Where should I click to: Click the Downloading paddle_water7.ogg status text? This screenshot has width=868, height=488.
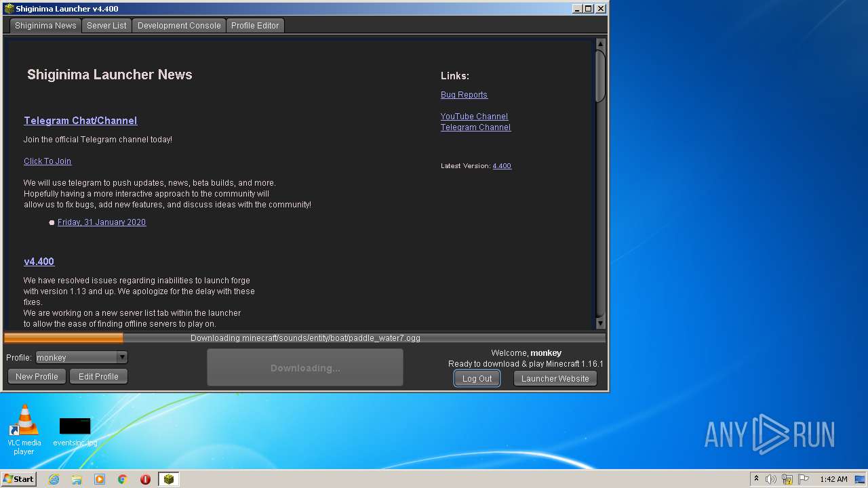click(x=305, y=338)
